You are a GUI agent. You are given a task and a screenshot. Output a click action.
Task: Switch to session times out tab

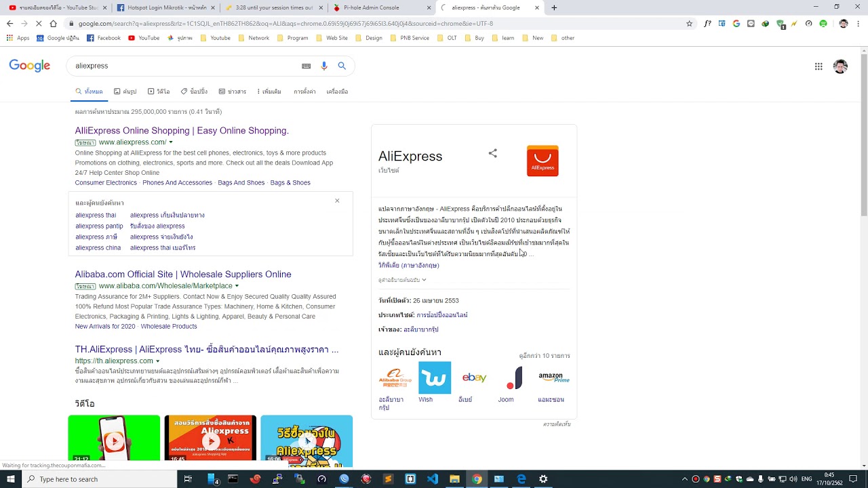tap(273, 7)
